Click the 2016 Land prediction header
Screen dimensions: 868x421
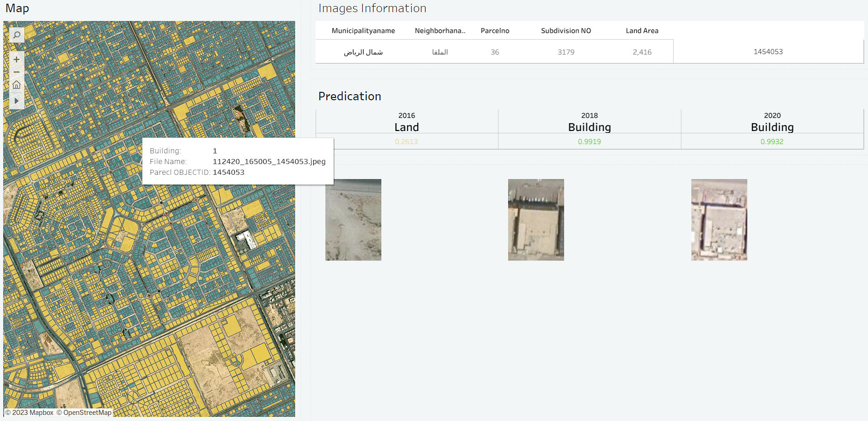406,122
